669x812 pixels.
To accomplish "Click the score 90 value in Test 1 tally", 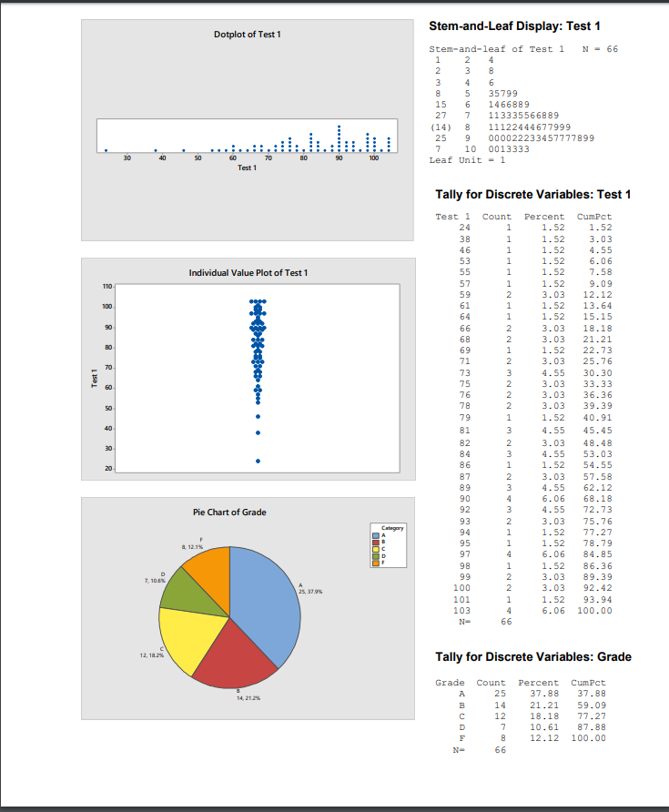I will 464,499.
